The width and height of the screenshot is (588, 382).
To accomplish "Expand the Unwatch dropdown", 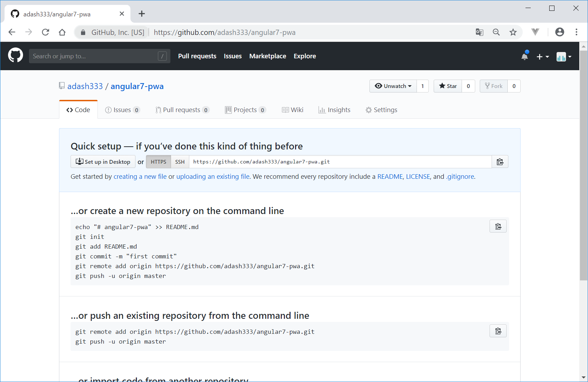I will (393, 86).
